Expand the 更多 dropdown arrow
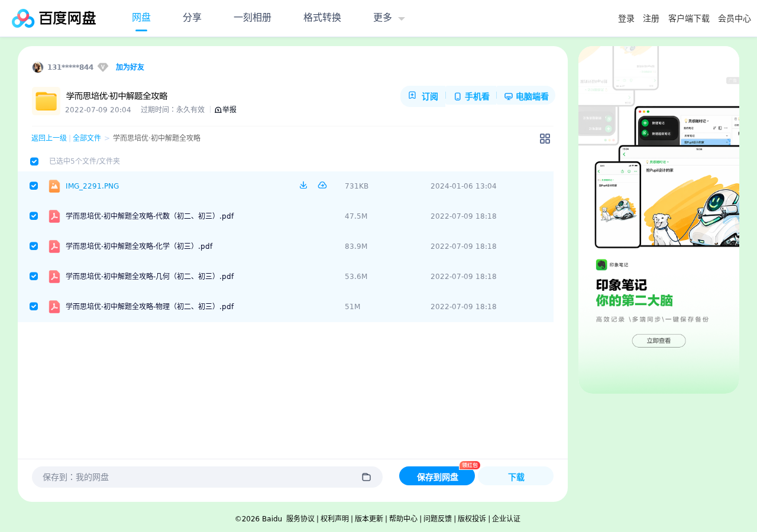 coord(402,19)
